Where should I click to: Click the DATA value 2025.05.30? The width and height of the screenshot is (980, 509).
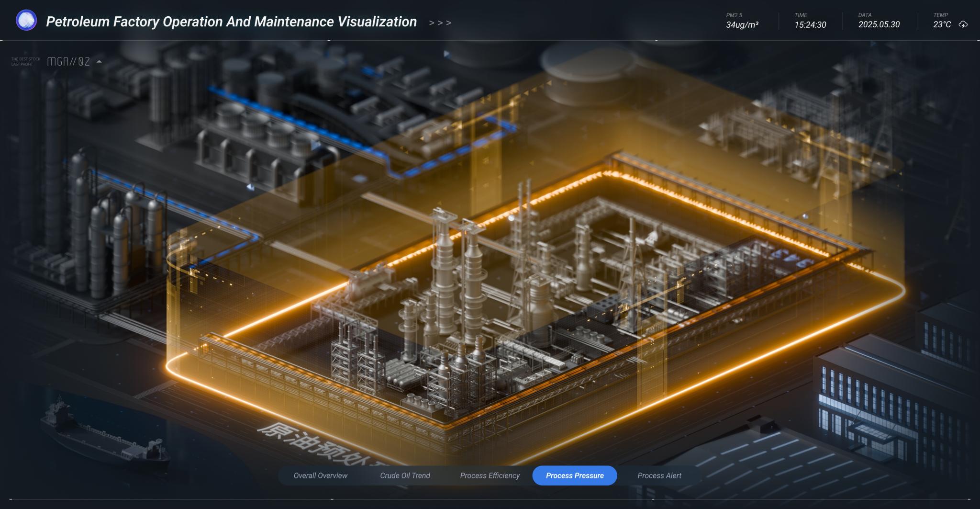click(x=878, y=24)
